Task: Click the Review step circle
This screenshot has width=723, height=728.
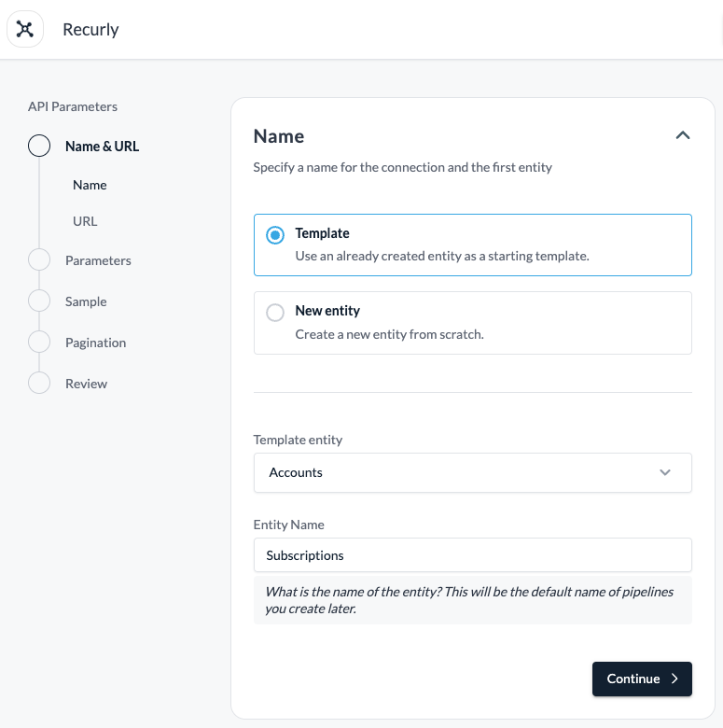Action: point(39,384)
